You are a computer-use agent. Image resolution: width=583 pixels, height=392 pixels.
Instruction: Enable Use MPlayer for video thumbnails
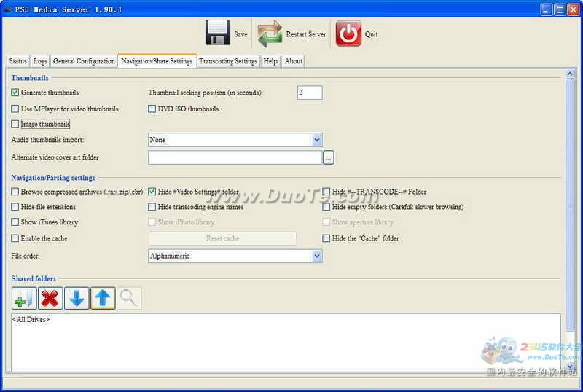point(15,109)
